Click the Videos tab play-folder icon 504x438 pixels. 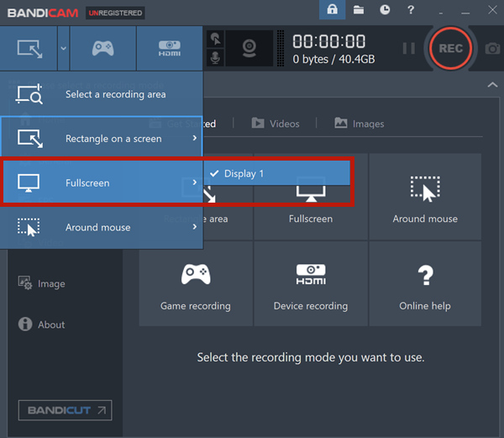(258, 124)
